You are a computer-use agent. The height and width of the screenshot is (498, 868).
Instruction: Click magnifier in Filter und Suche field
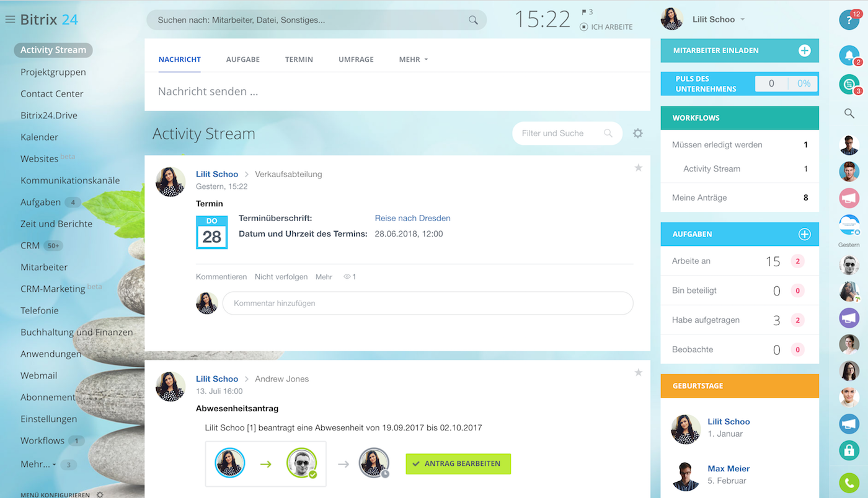click(608, 133)
